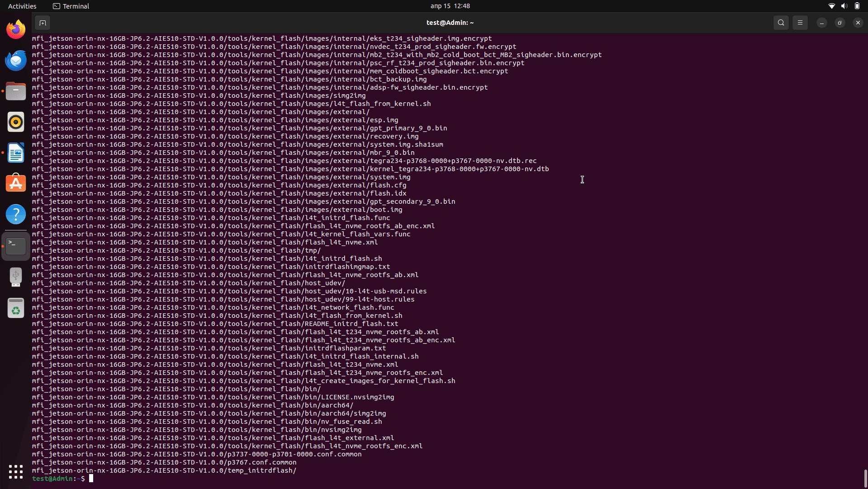868x489 pixels.
Task: Click the terminal search icon
Action: point(781,23)
